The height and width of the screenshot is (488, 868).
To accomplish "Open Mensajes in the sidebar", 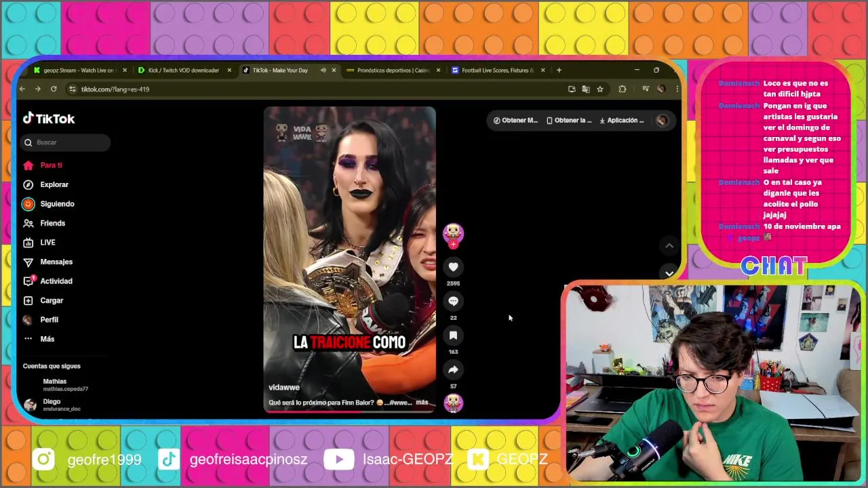I will [56, 262].
